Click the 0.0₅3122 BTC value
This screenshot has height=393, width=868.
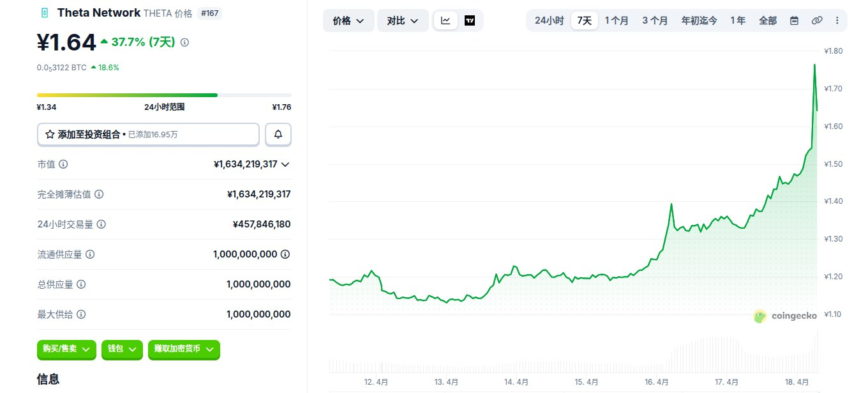point(62,67)
